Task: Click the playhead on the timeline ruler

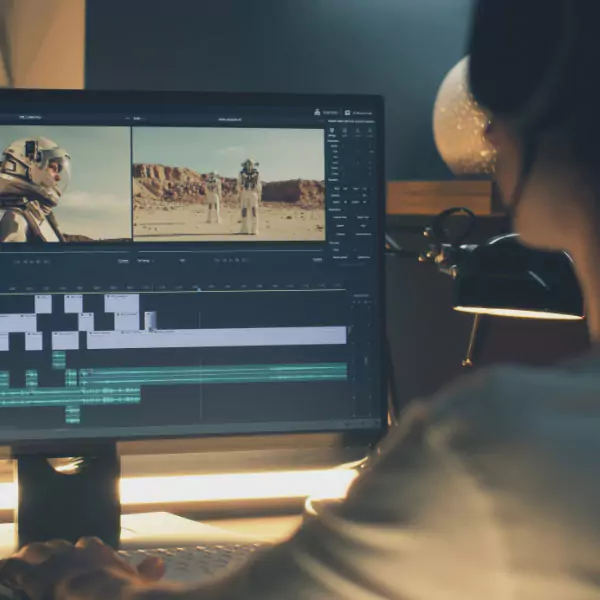Action: (x=198, y=288)
